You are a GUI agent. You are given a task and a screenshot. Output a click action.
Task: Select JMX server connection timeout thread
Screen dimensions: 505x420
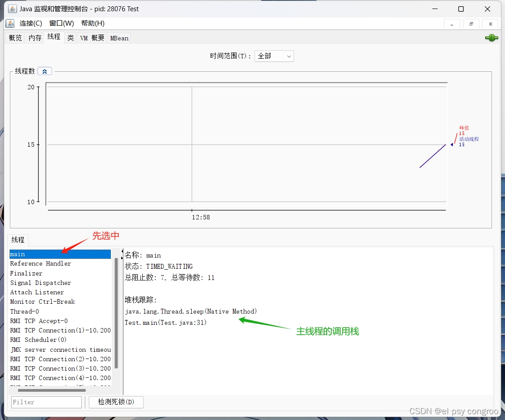[60, 350]
